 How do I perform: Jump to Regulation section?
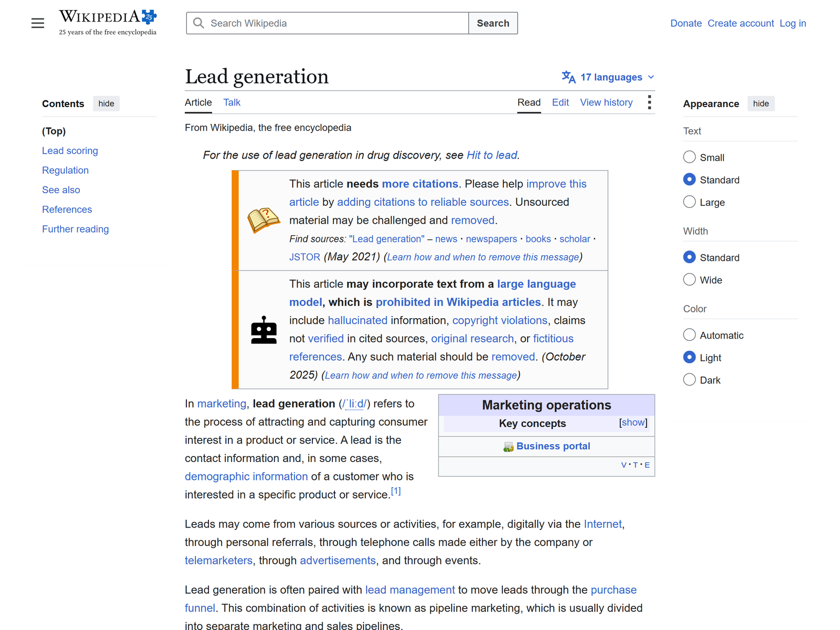65,170
